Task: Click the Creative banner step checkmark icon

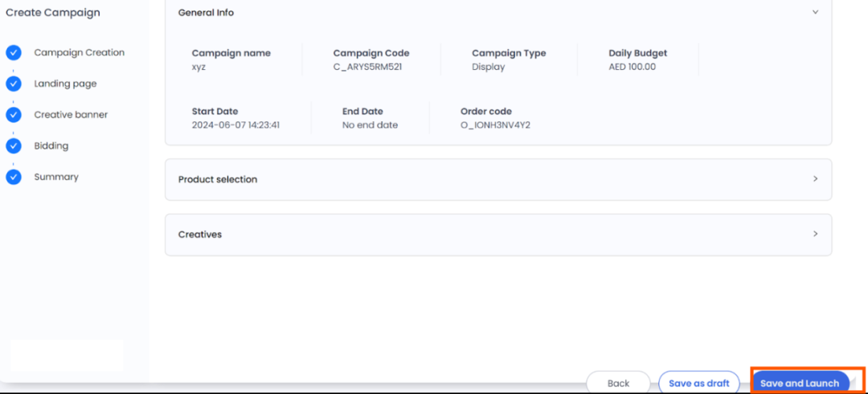Action: click(14, 115)
